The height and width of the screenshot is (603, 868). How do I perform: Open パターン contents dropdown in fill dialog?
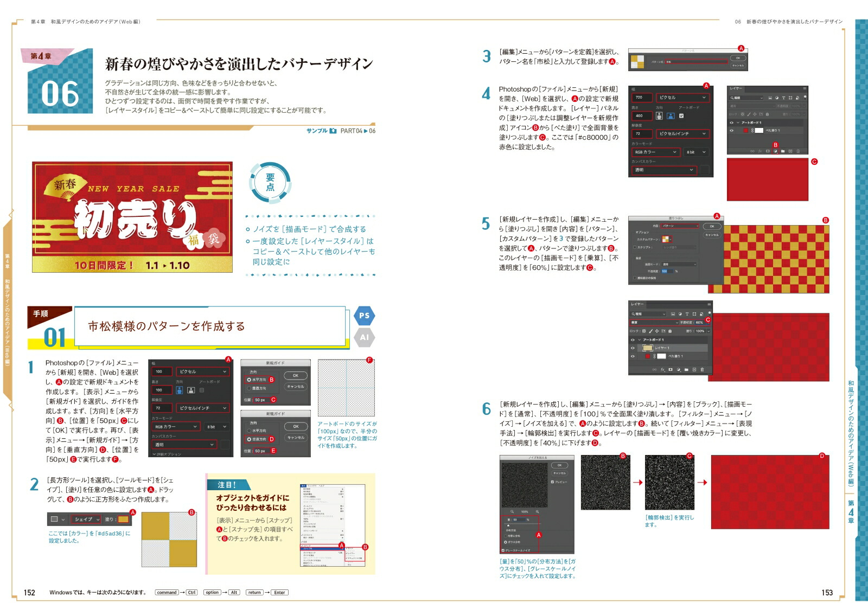(680, 226)
